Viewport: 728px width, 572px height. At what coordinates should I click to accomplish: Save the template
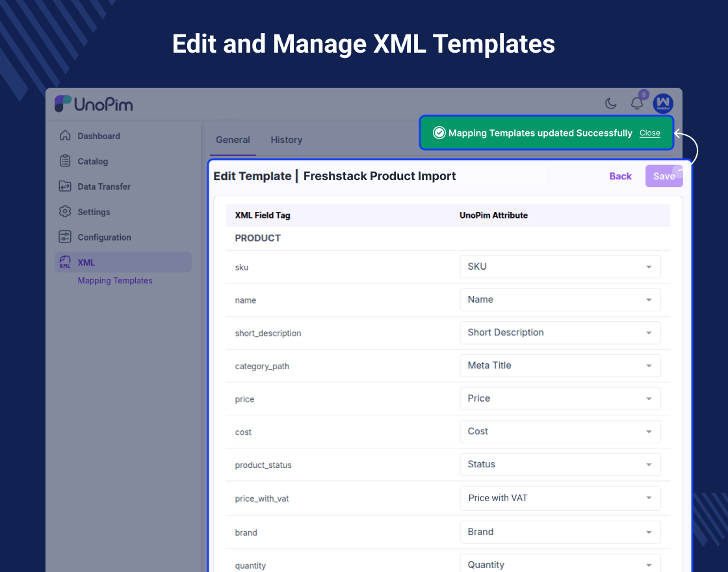[664, 176]
